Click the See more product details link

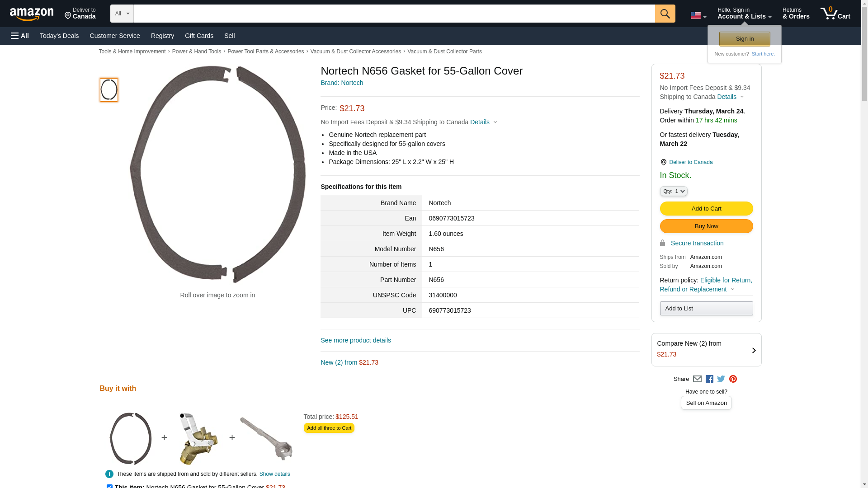pyautogui.click(x=355, y=340)
